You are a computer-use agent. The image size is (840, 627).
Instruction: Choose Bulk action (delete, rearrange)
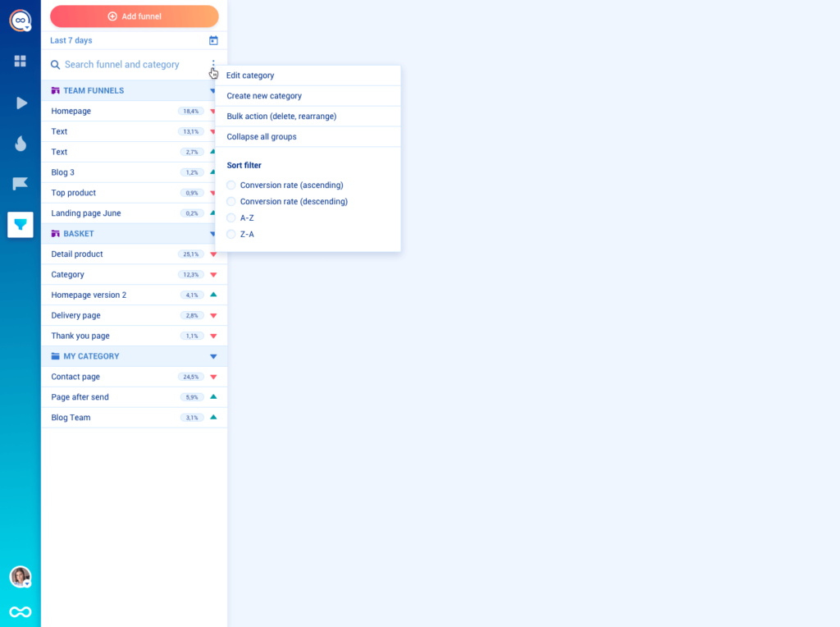tap(308, 117)
